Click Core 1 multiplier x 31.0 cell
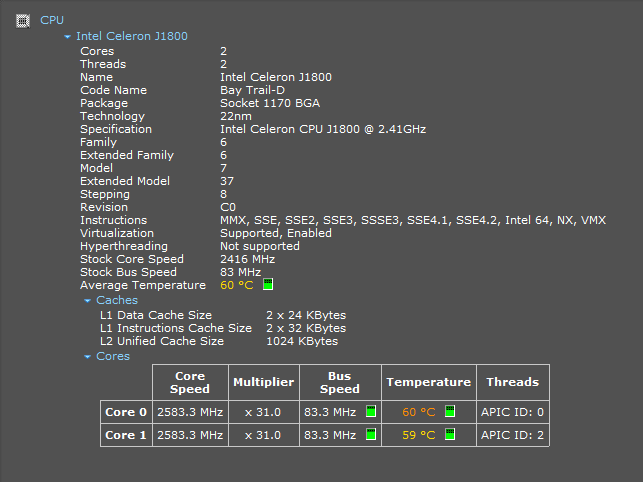 [x=263, y=435]
